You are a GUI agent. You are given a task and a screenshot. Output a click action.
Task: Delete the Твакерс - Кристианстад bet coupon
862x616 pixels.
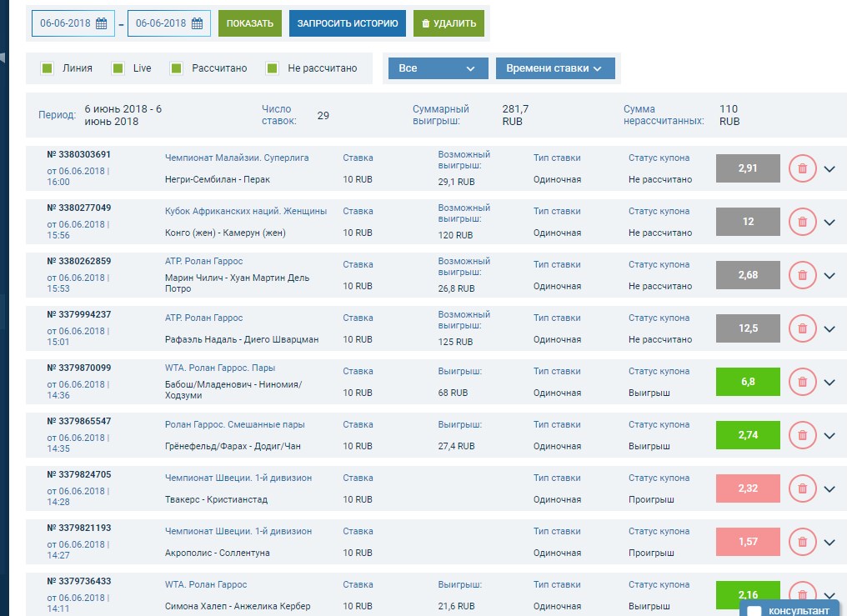click(802, 488)
